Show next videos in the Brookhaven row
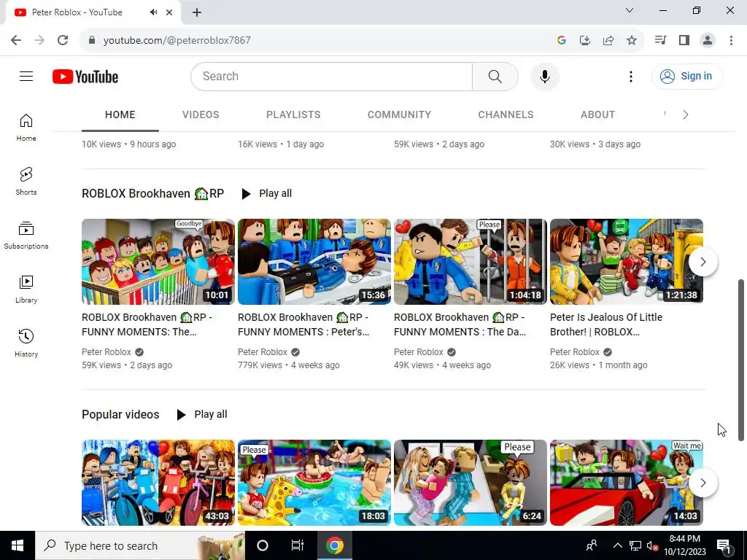The image size is (747, 560). click(x=703, y=262)
